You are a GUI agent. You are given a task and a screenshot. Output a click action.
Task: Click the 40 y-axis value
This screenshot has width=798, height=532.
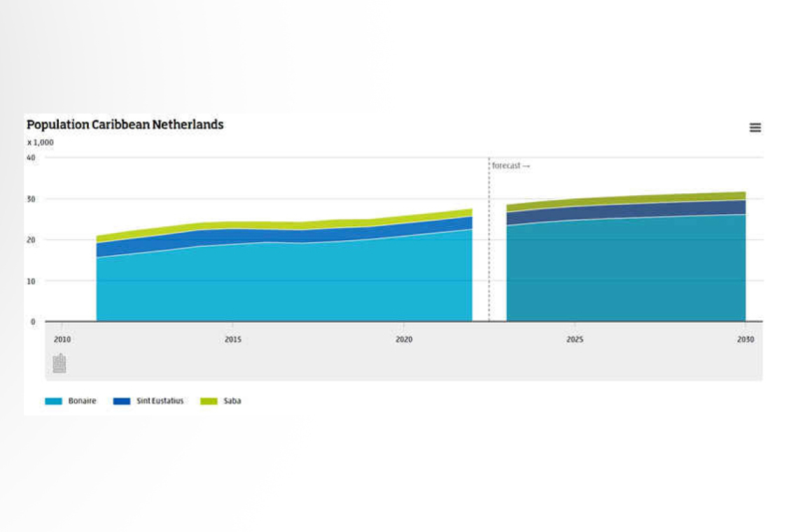pyautogui.click(x=31, y=157)
